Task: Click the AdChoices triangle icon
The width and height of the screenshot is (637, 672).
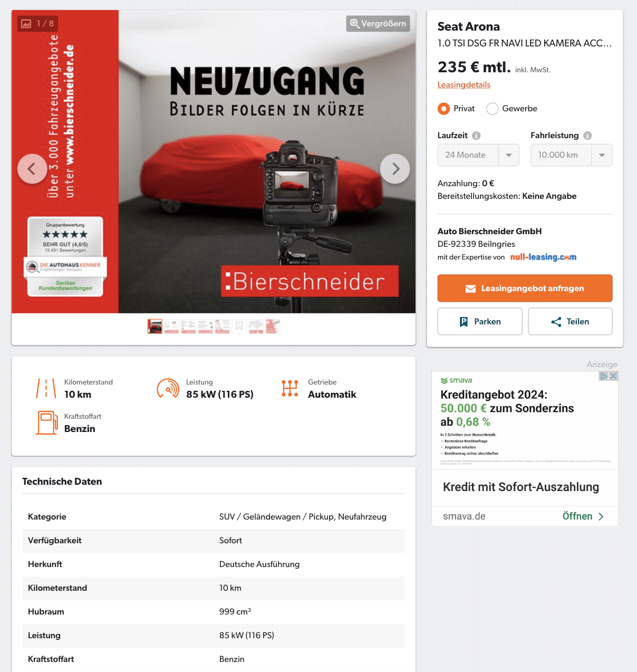Action: pos(604,376)
